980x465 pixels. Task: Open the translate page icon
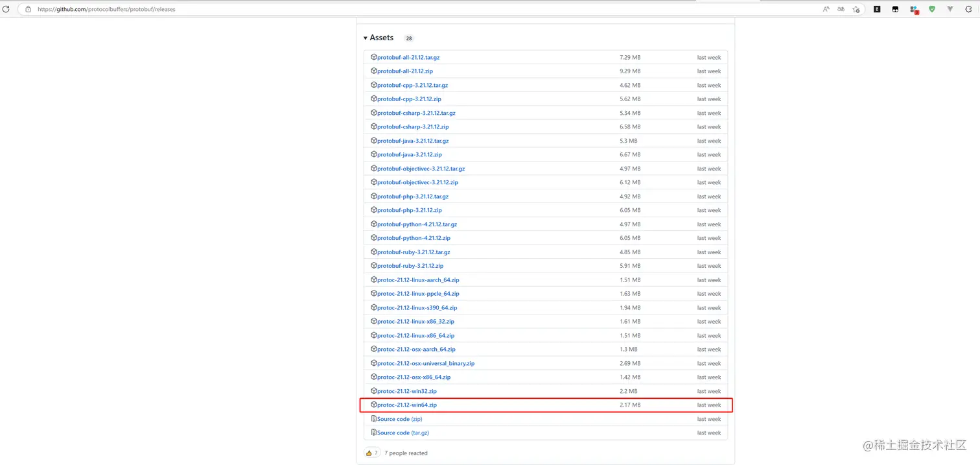point(841,9)
